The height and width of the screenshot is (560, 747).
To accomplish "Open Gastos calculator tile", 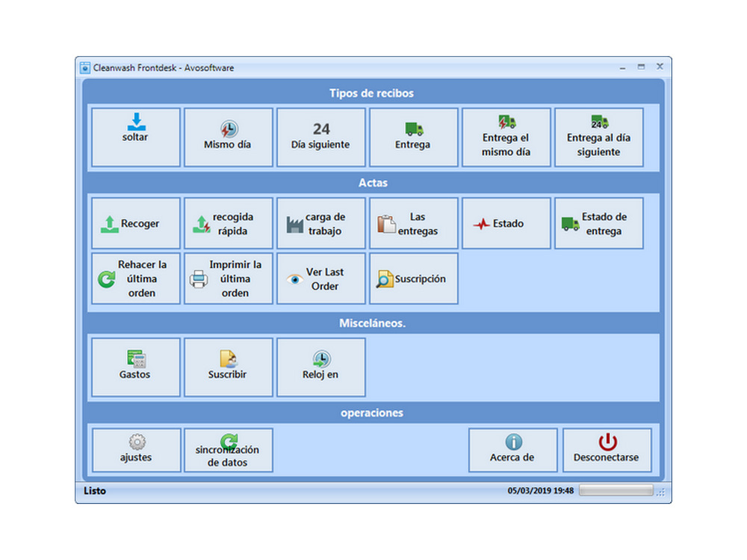I will pyautogui.click(x=136, y=367).
